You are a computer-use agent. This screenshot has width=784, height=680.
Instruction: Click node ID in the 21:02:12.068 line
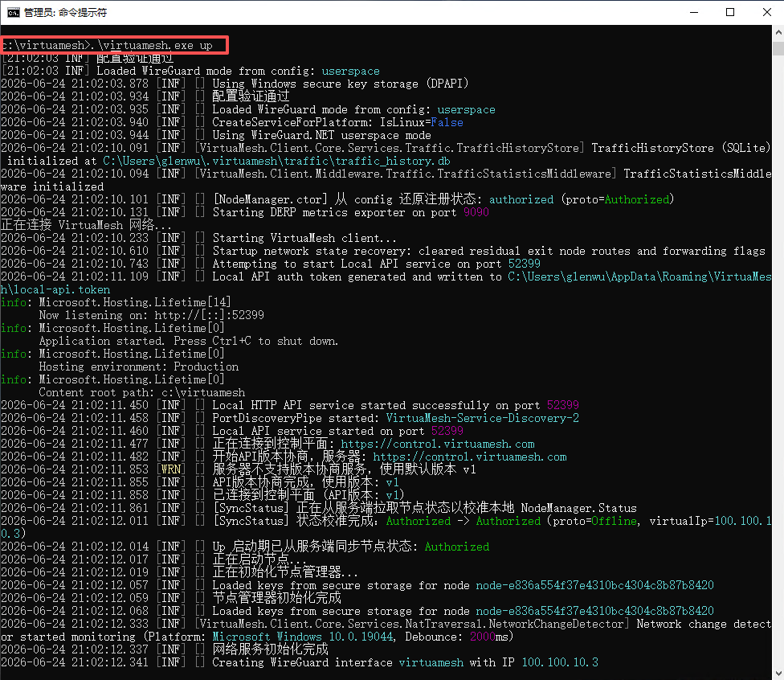[594, 611]
